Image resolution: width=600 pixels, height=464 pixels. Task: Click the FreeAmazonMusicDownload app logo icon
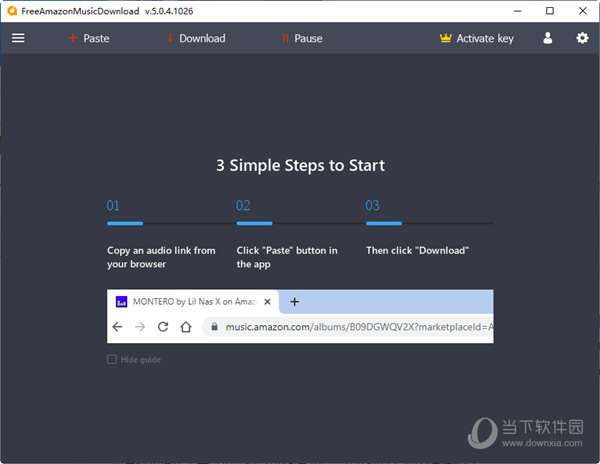coord(12,11)
